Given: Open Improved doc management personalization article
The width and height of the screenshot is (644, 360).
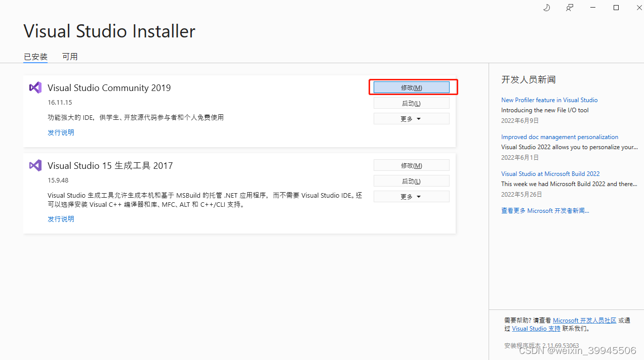Looking at the screenshot, I should (x=559, y=137).
